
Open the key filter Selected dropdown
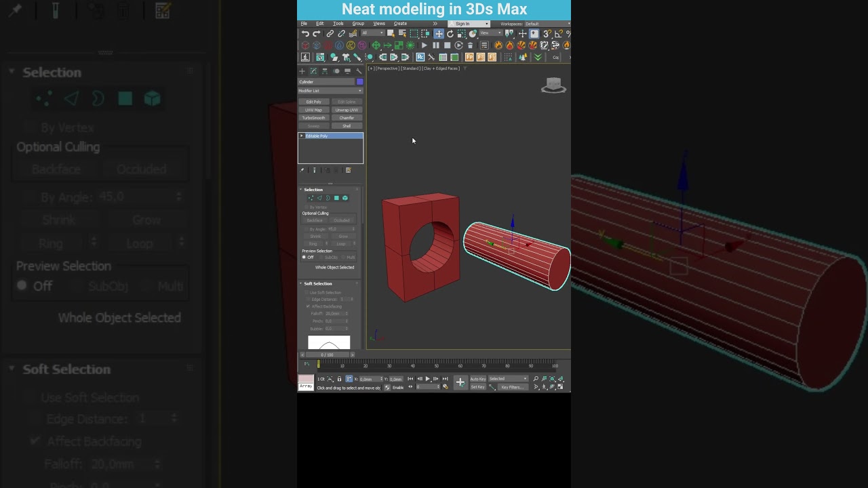(x=508, y=379)
